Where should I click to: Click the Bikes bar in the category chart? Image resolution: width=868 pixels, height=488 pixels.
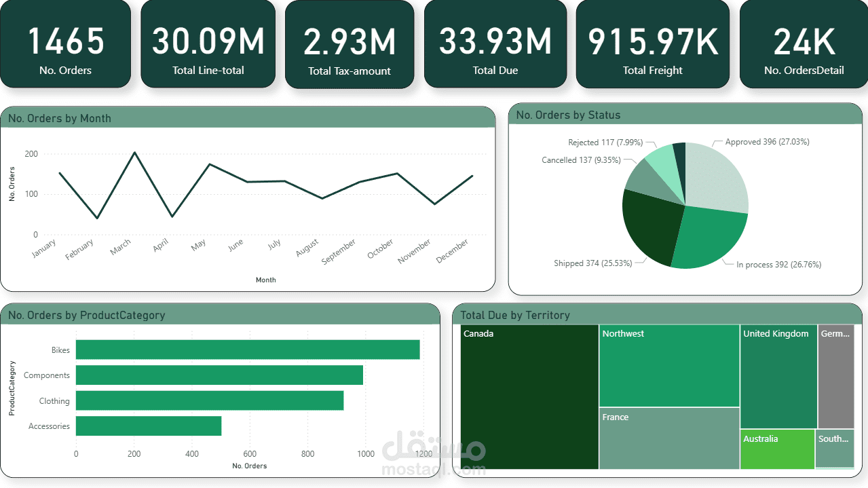[248, 349]
